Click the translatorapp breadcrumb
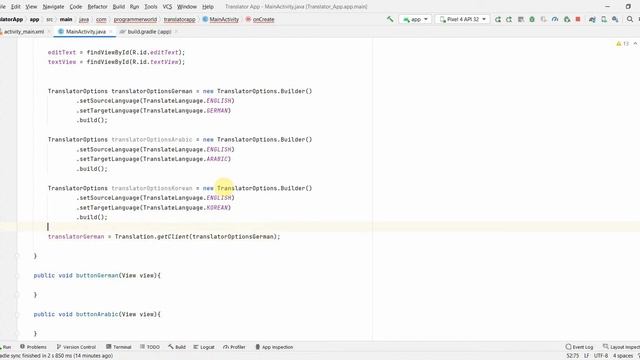Image resolution: width=640 pixels, height=360 pixels. (179, 19)
